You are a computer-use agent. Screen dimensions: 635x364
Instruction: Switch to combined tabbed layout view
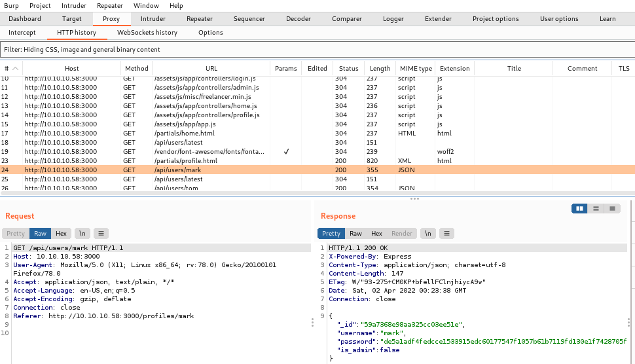612,208
